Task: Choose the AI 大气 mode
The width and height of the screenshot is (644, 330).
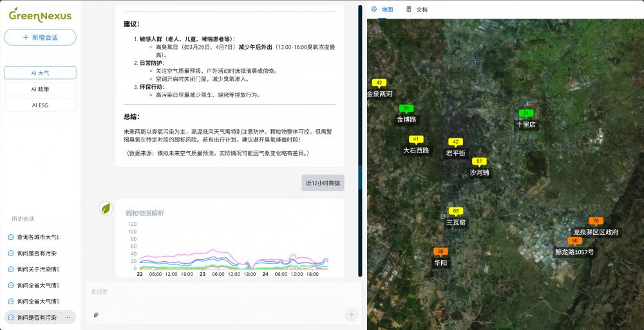Action: click(x=40, y=73)
